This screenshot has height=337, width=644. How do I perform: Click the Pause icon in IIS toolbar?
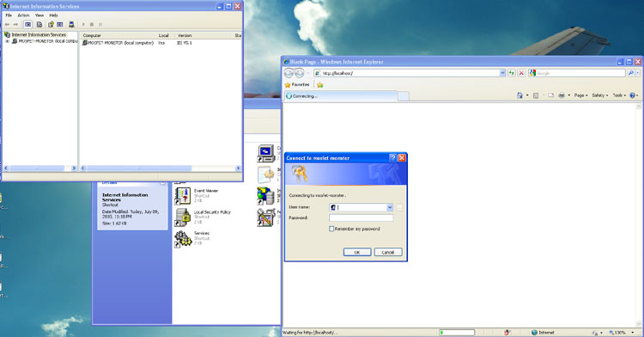click(100, 25)
